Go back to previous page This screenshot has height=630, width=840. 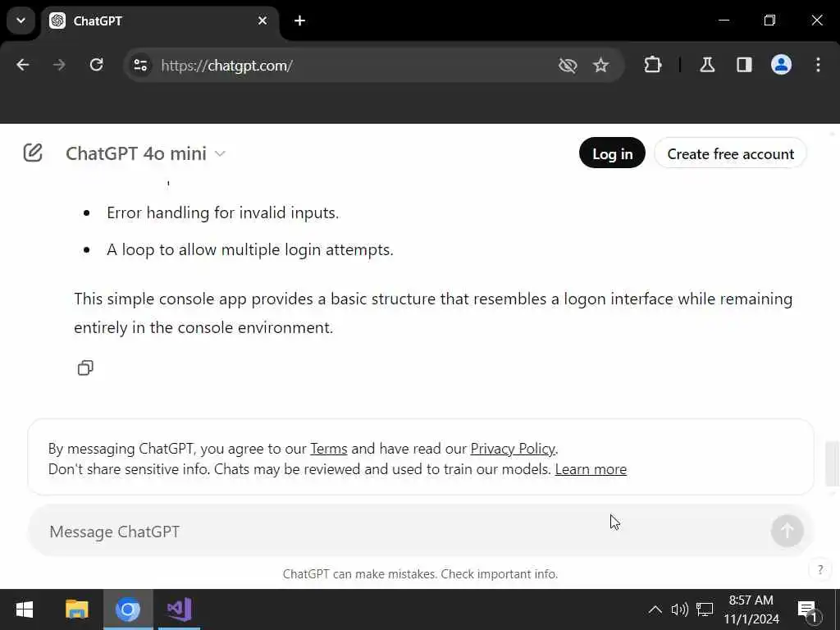22,65
